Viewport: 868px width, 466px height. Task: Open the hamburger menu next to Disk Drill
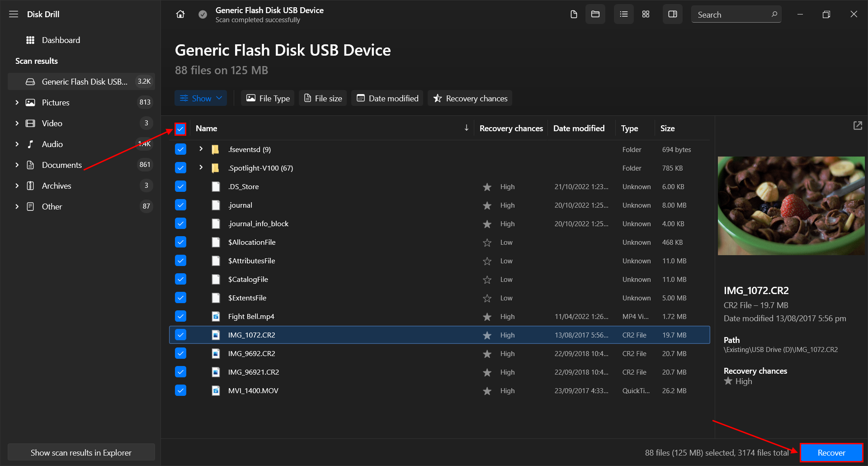tap(14, 14)
